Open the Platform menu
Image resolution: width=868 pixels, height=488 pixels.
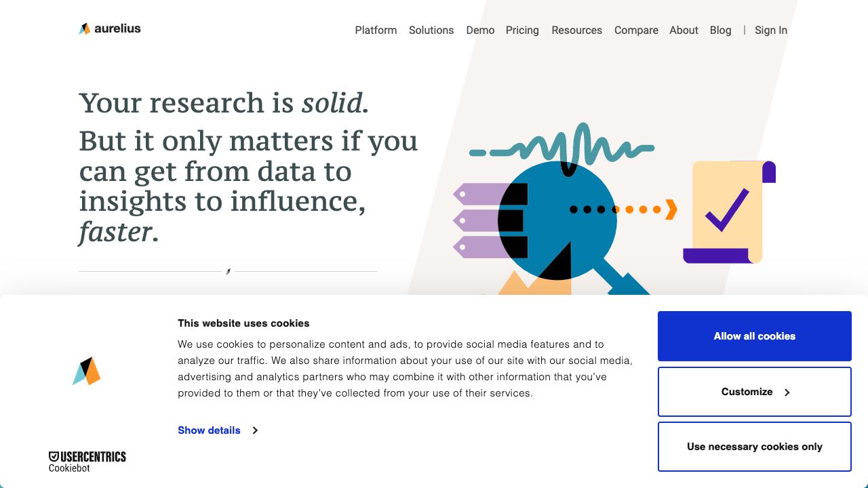376,30
